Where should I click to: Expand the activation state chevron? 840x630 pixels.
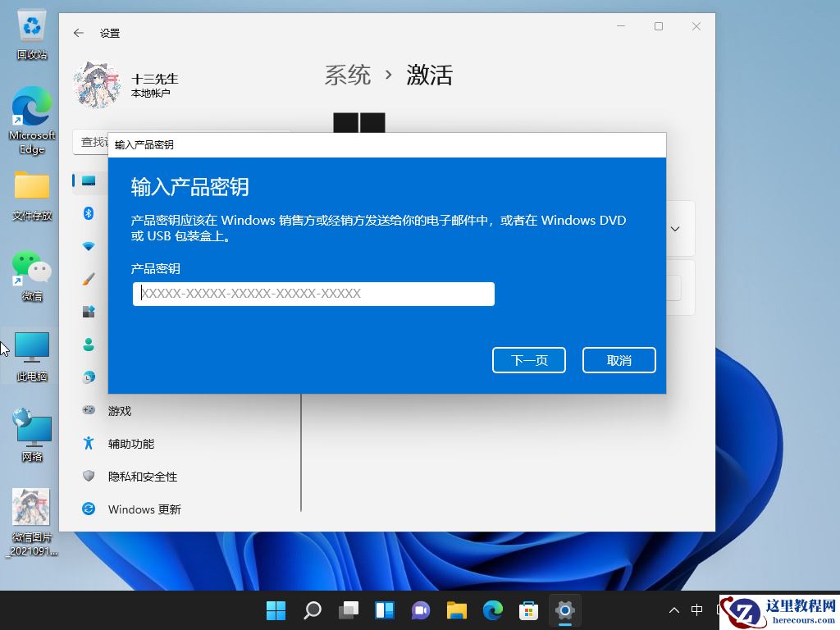674,229
